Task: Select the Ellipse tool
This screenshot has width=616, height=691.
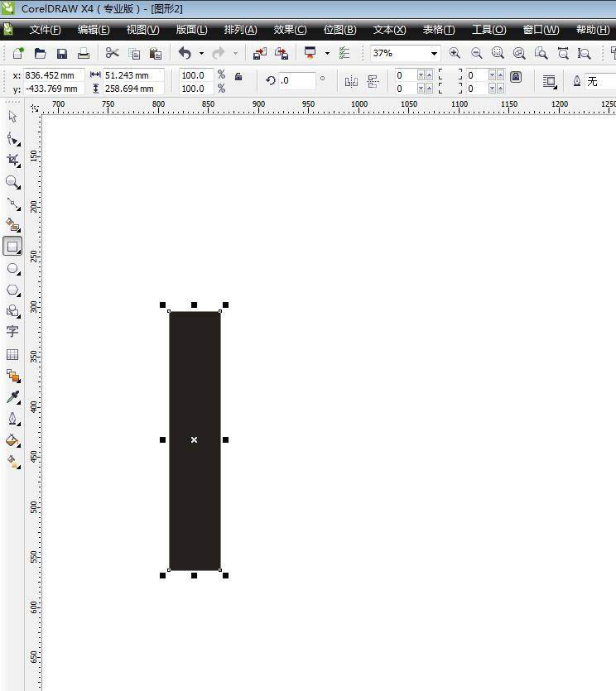Action: coord(12,269)
